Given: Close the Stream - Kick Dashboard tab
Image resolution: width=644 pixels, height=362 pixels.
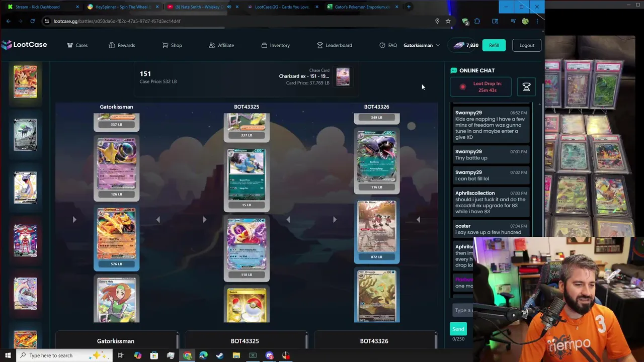Looking at the screenshot, I should (x=77, y=7).
